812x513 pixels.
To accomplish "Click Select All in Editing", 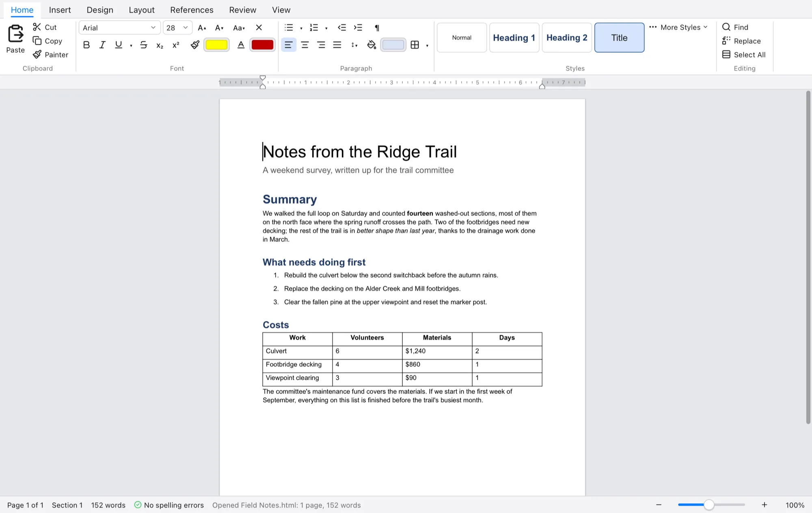I will [x=744, y=54].
